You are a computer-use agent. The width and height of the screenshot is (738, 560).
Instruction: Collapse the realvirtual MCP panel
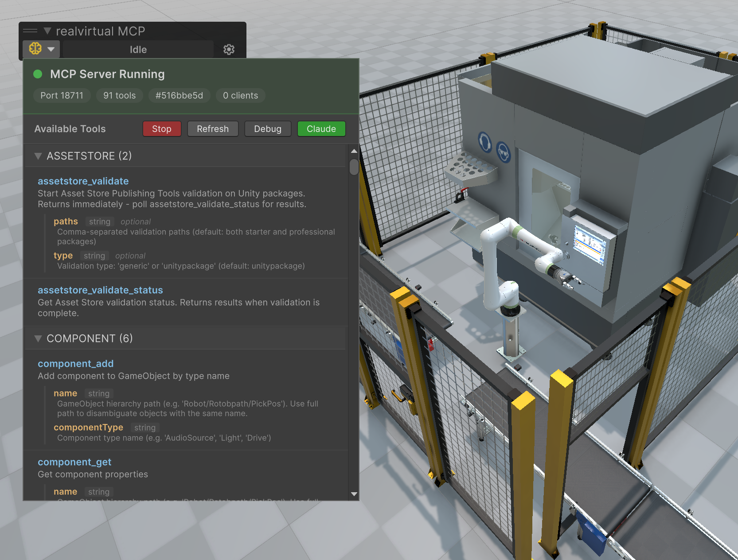(47, 31)
